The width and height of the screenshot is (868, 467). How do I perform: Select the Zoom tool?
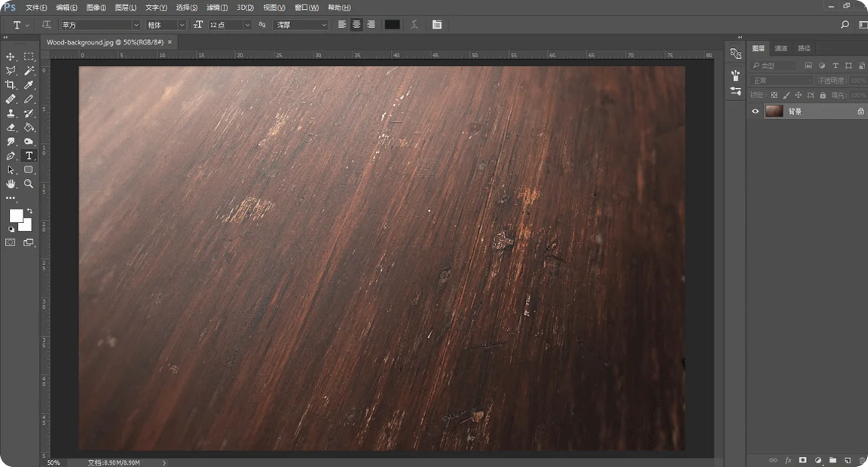[x=29, y=184]
